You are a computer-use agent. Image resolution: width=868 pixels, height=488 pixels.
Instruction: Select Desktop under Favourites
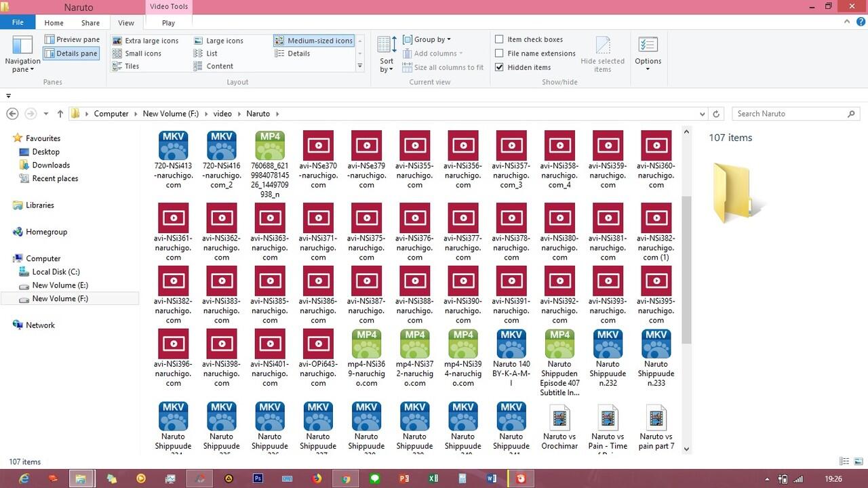coord(45,152)
